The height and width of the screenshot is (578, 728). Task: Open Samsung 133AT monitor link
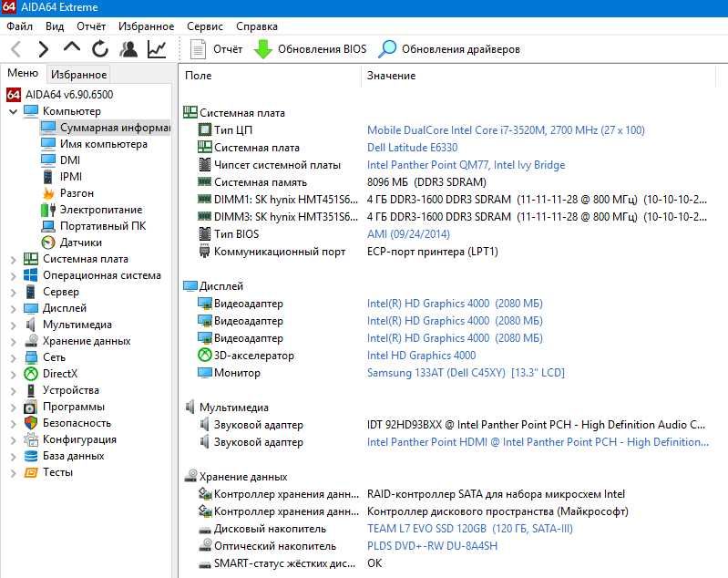(466, 373)
